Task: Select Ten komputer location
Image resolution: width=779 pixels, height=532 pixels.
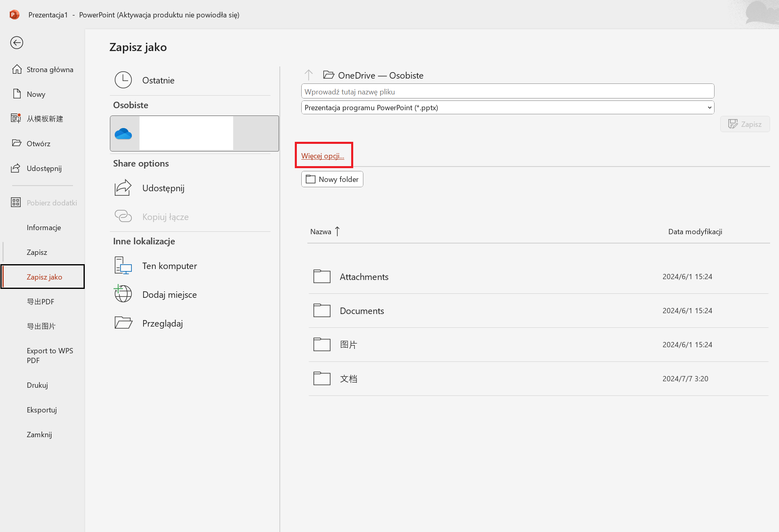Action: (169, 266)
